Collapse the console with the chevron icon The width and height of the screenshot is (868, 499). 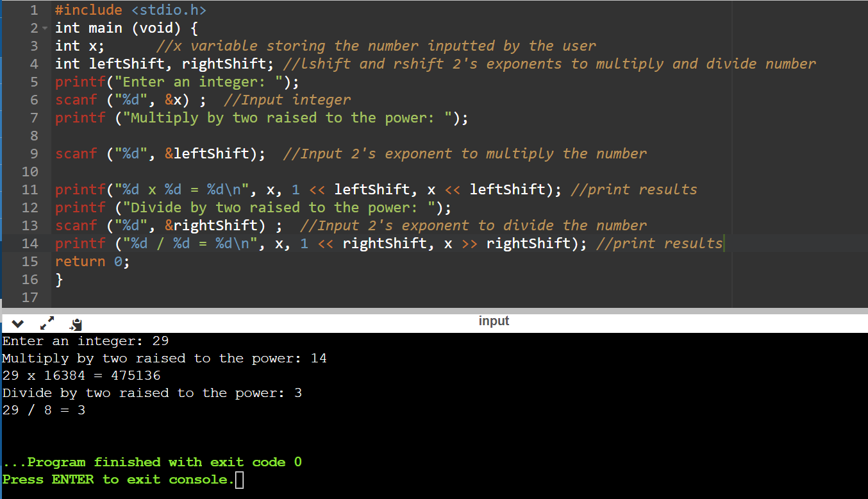tap(18, 323)
